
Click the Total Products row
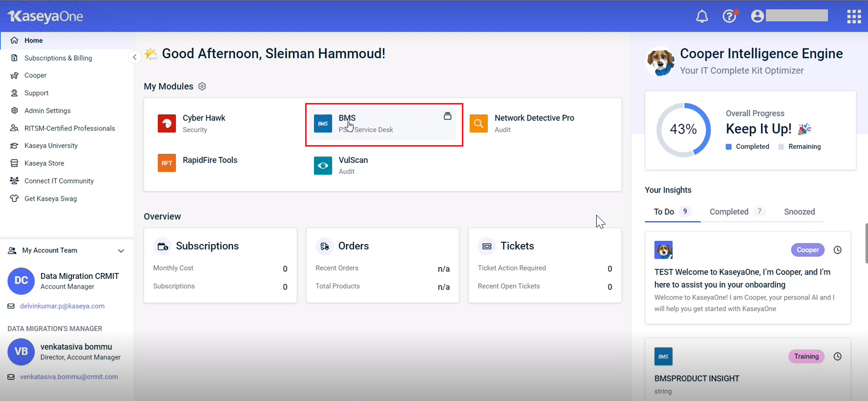383,287
